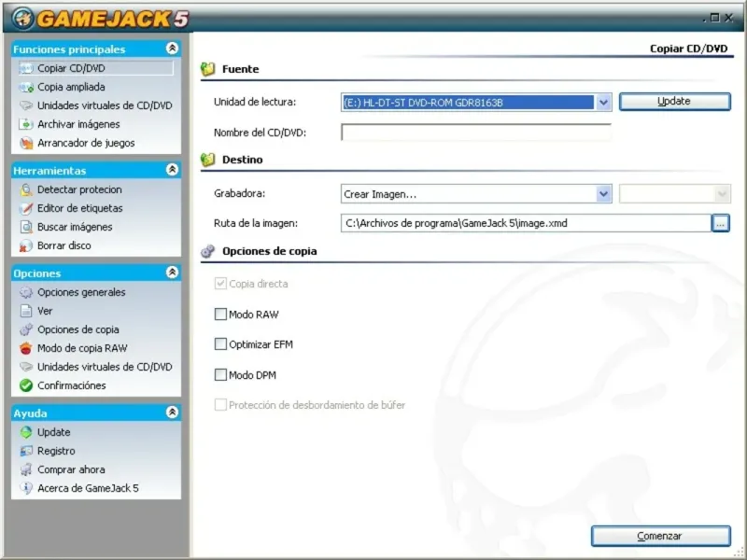This screenshot has width=747, height=560.
Task: Click the Fuente section icon
Action: pyautogui.click(x=207, y=69)
